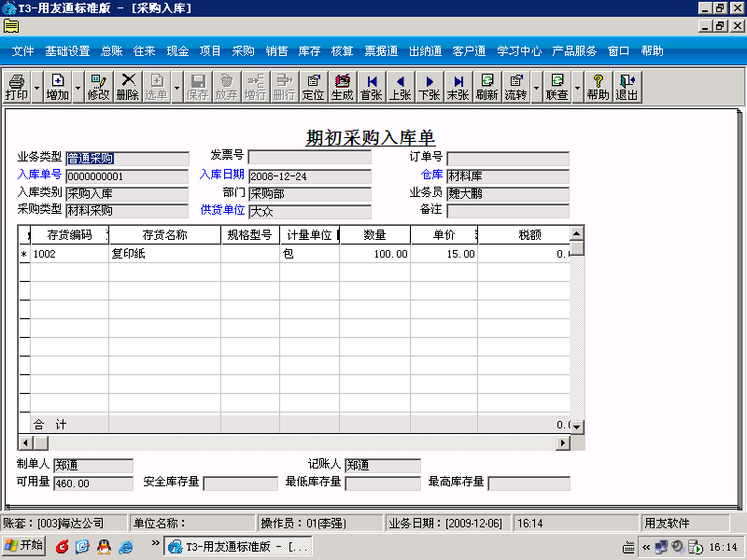Go to previous record with 上张

(x=401, y=87)
